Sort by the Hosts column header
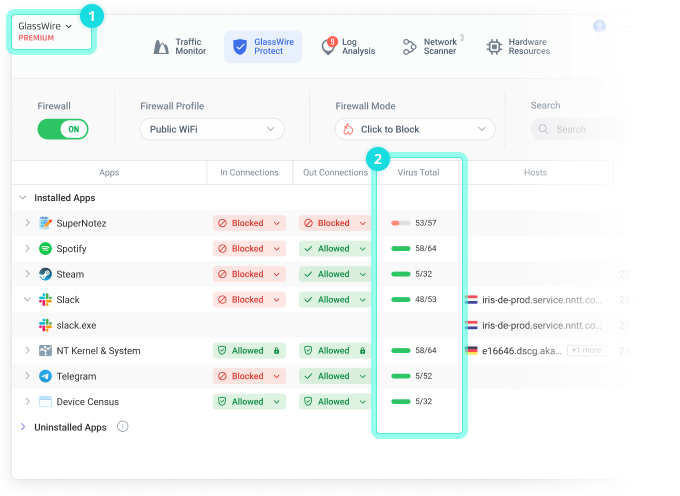This screenshot has width=680, height=496. [536, 173]
